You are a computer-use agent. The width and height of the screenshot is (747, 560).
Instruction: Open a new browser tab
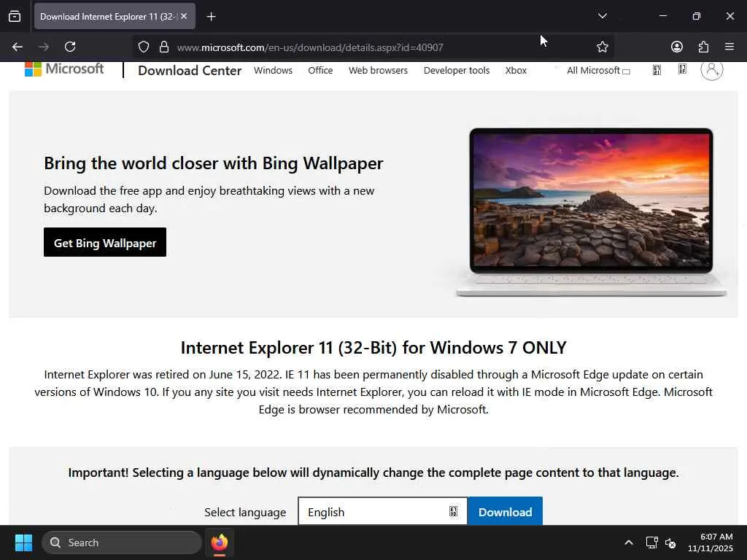coord(211,17)
